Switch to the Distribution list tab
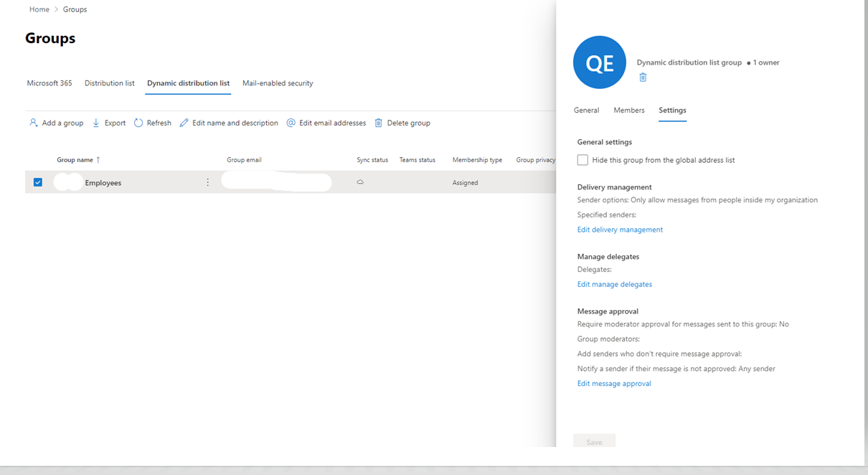Viewport: 868px width, 475px height. 110,83
